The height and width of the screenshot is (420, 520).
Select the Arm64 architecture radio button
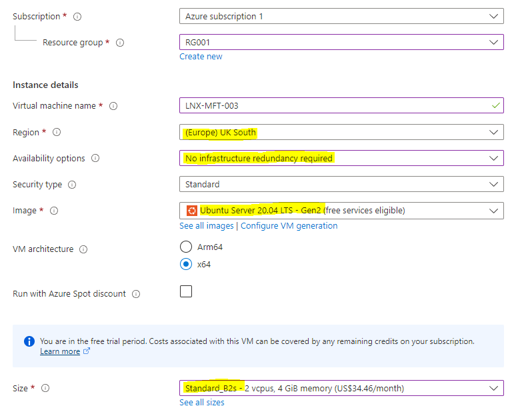[186, 247]
